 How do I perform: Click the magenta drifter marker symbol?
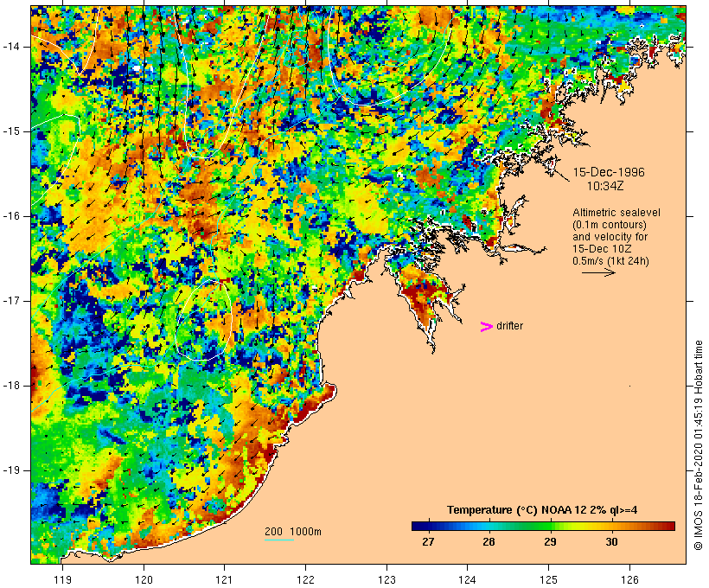click(x=486, y=327)
